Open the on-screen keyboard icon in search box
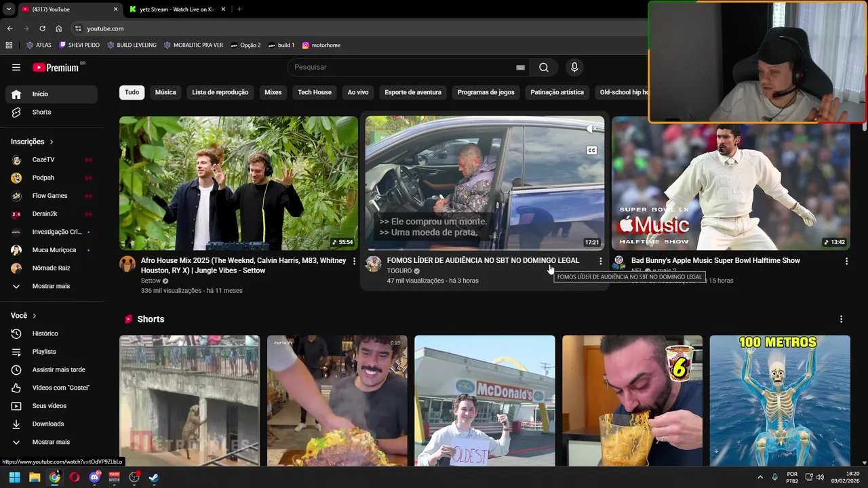This screenshot has width=868, height=488. (x=520, y=67)
